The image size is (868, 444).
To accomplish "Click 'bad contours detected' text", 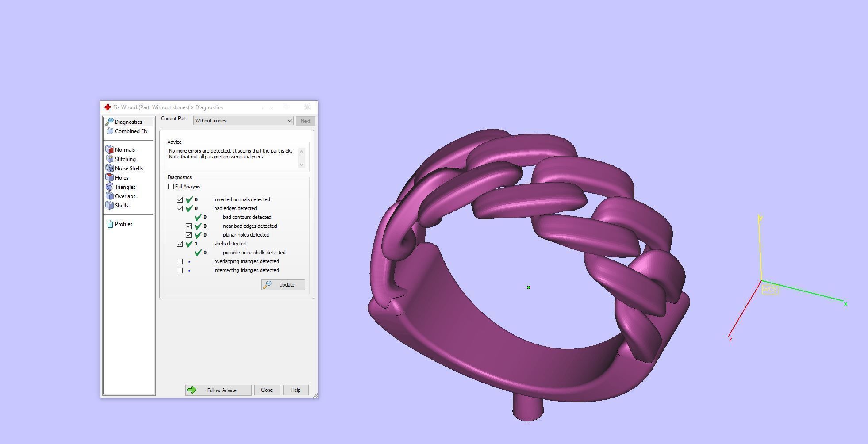I will click(x=247, y=217).
